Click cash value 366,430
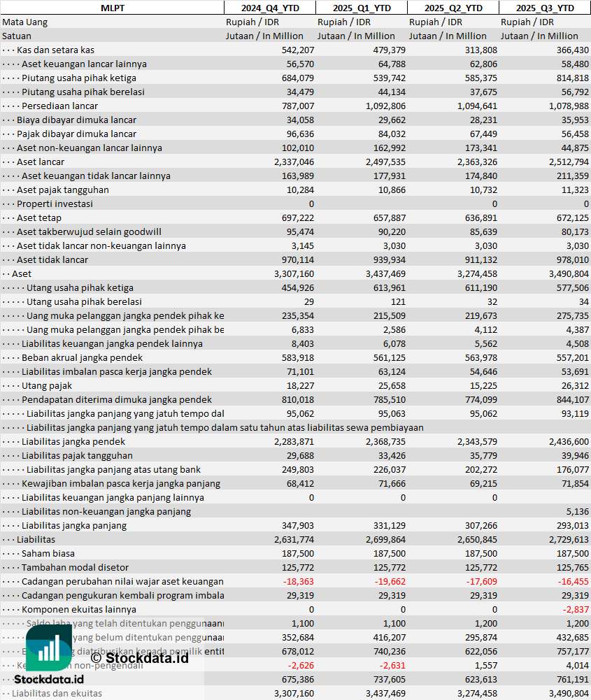 [573, 50]
